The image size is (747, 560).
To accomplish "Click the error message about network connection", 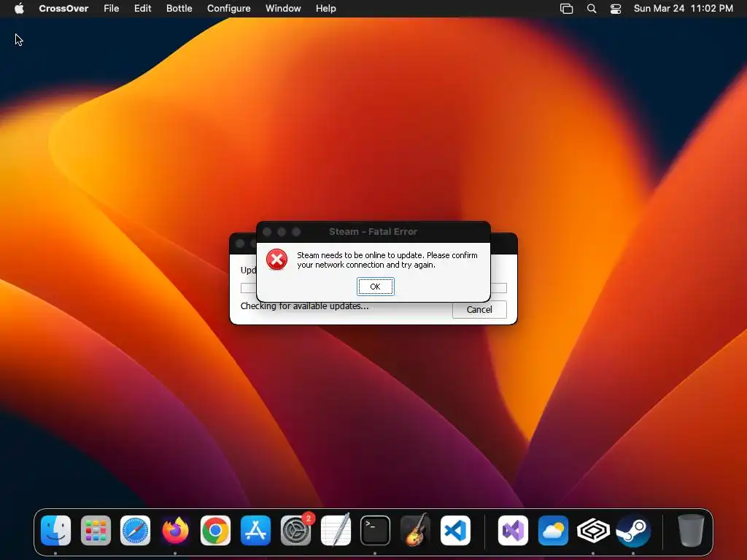I will point(387,260).
